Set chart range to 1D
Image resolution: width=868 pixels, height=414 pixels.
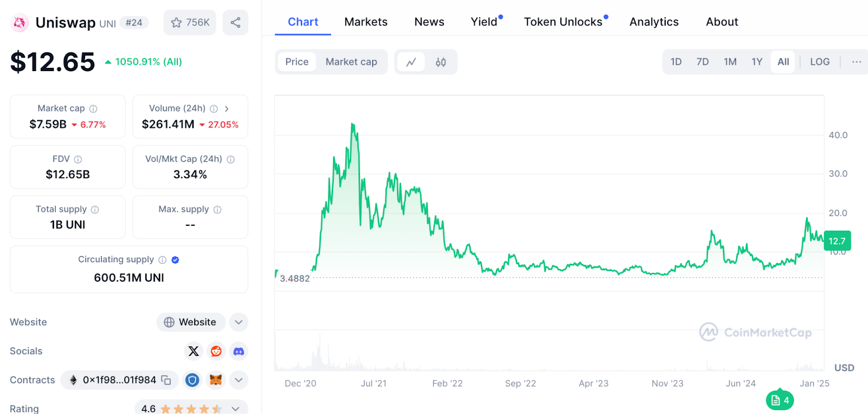coord(676,62)
